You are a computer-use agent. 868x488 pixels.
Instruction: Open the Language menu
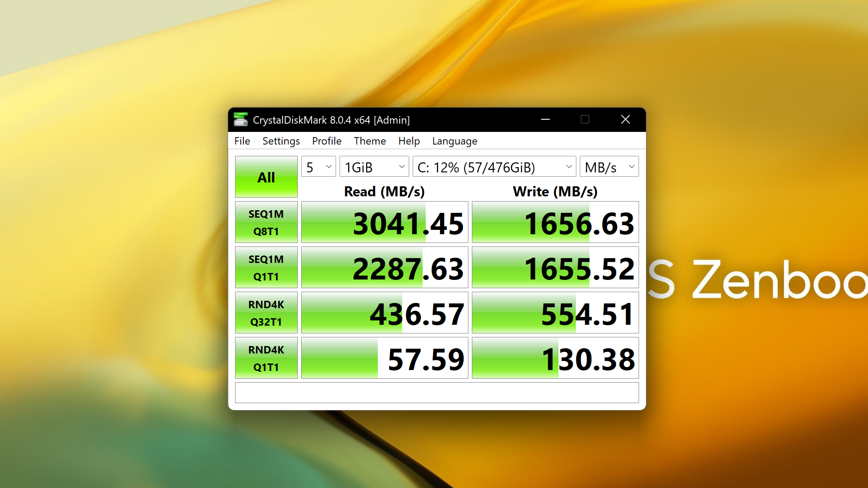(454, 141)
